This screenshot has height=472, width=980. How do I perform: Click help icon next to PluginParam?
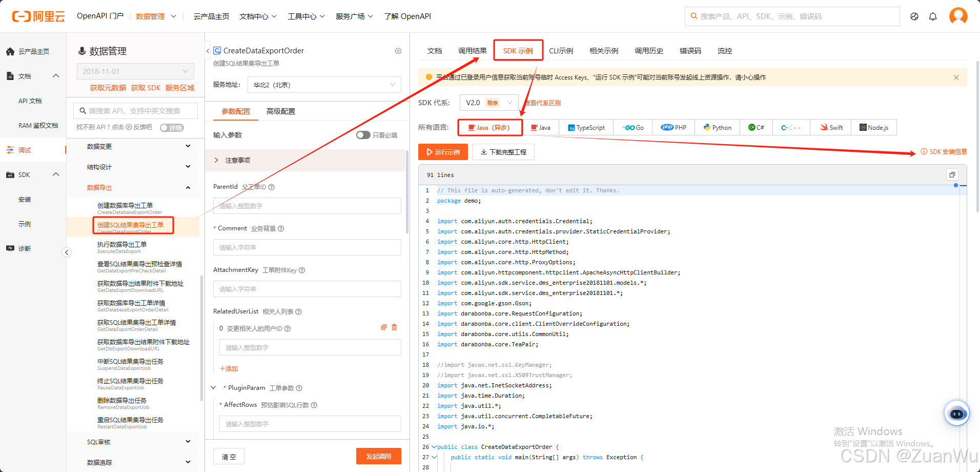pos(299,388)
